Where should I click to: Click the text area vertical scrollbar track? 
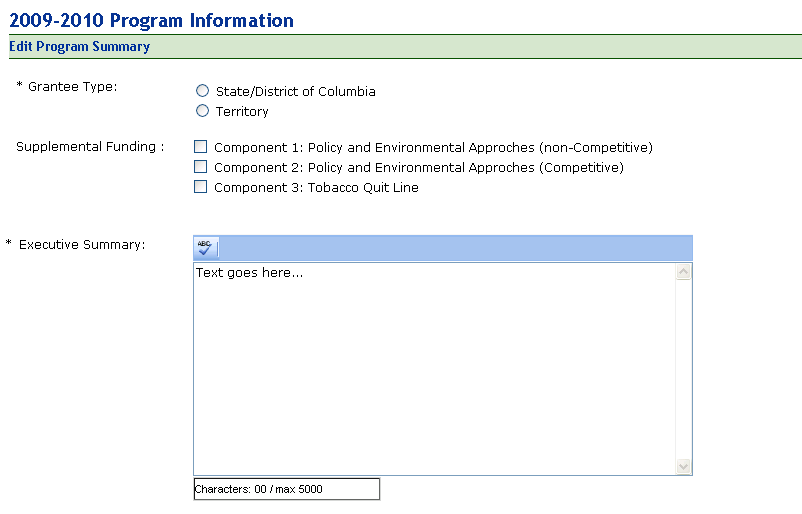click(684, 370)
